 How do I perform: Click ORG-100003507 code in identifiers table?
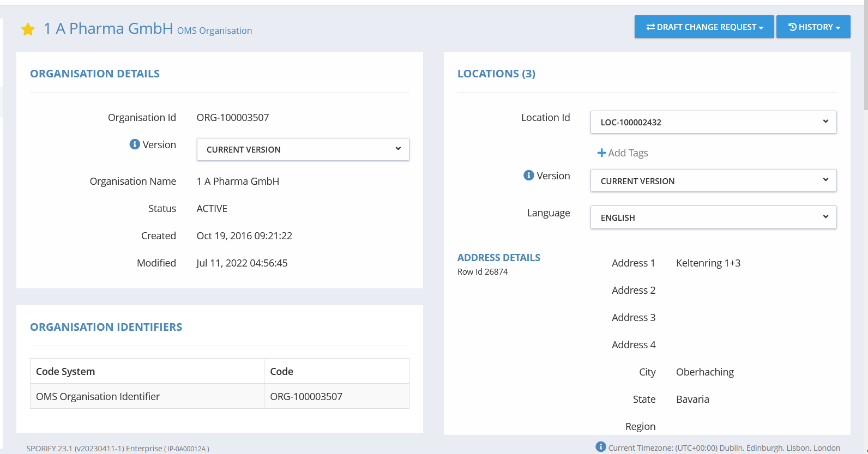point(306,396)
